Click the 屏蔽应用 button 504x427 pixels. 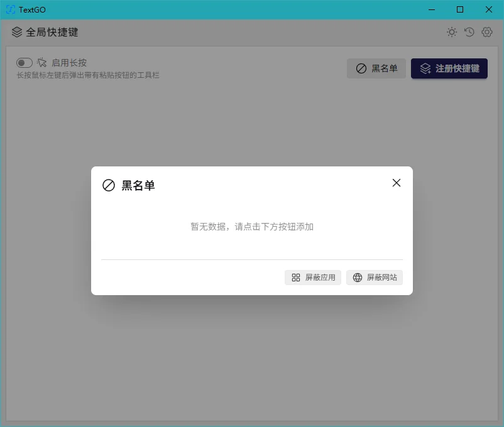313,278
